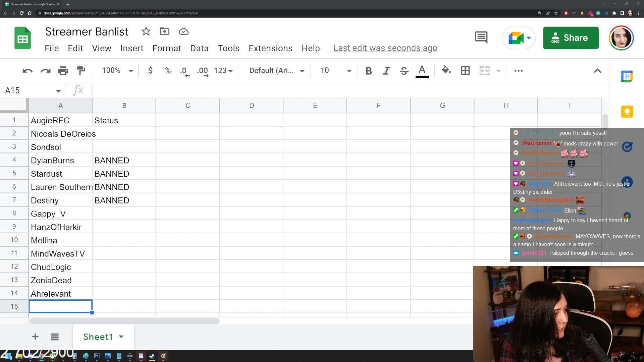Open the Insert menu
The width and height of the screenshot is (644, 362).
click(x=132, y=48)
